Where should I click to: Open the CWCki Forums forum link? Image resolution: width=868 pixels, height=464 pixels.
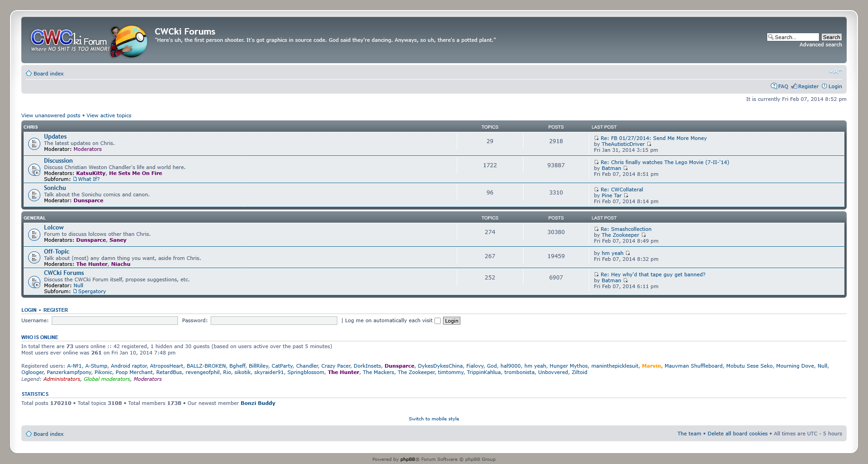(64, 273)
